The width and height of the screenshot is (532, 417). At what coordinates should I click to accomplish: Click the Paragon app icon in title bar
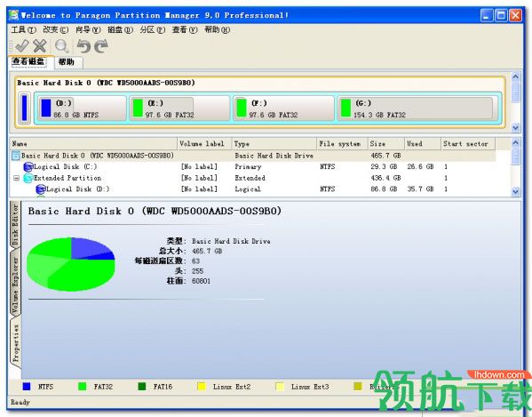[x=13, y=15]
